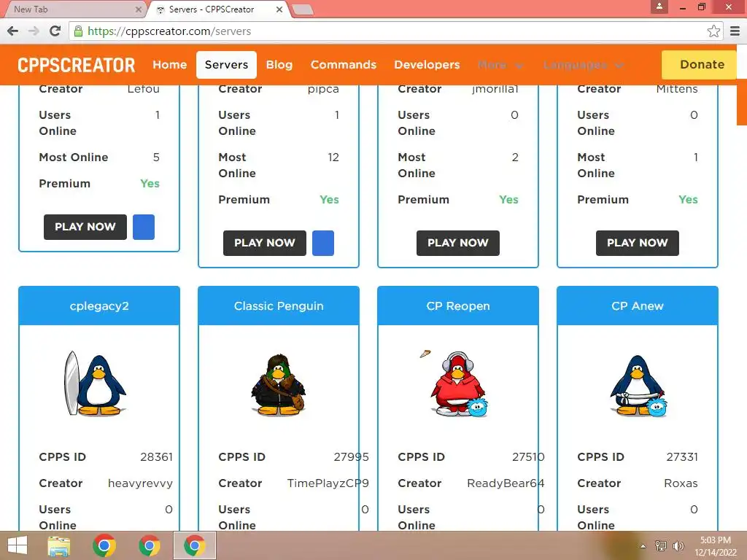Image resolution: width=747 pixels, height=560 pixels.
Task: Click PLAY NOW for pipca's server
Action: coord(264,243)
